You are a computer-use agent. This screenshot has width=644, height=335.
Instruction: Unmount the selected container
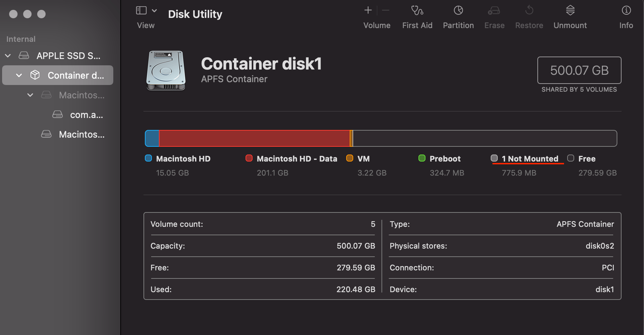click(x=570, y=16)
